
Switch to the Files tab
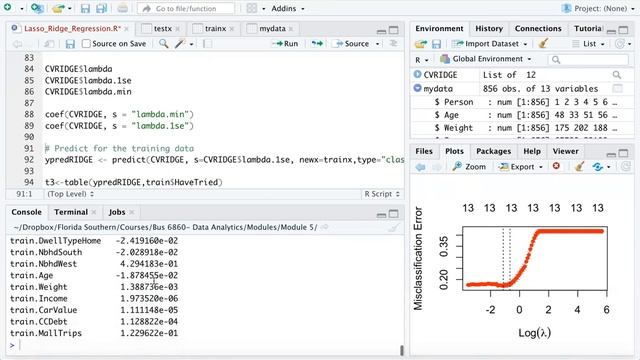424,151
